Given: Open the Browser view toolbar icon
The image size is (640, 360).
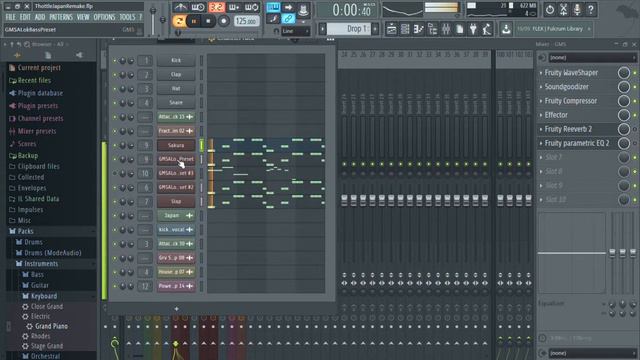Looking at the screenshot, I should tap(432, 29).
